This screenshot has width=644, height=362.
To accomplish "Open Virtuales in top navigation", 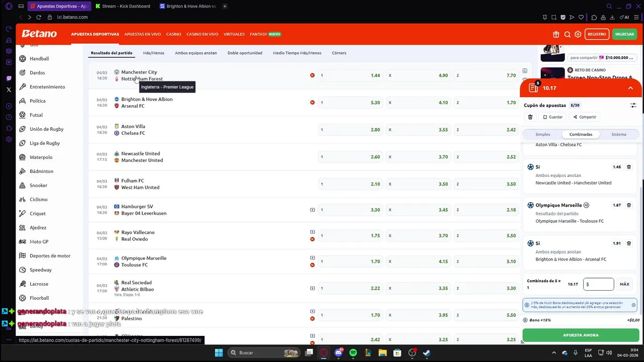I will pyautogui.click(x=234, y=34).
